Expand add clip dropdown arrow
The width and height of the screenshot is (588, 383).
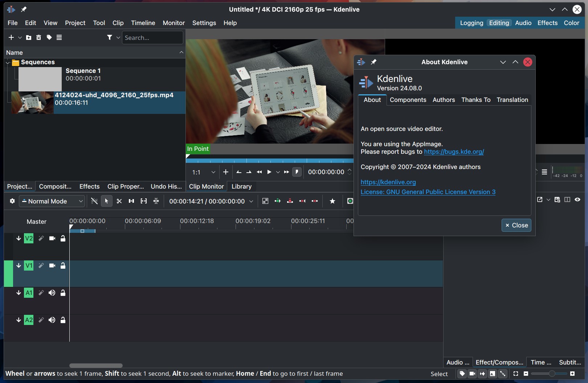[x=20, y=37]
